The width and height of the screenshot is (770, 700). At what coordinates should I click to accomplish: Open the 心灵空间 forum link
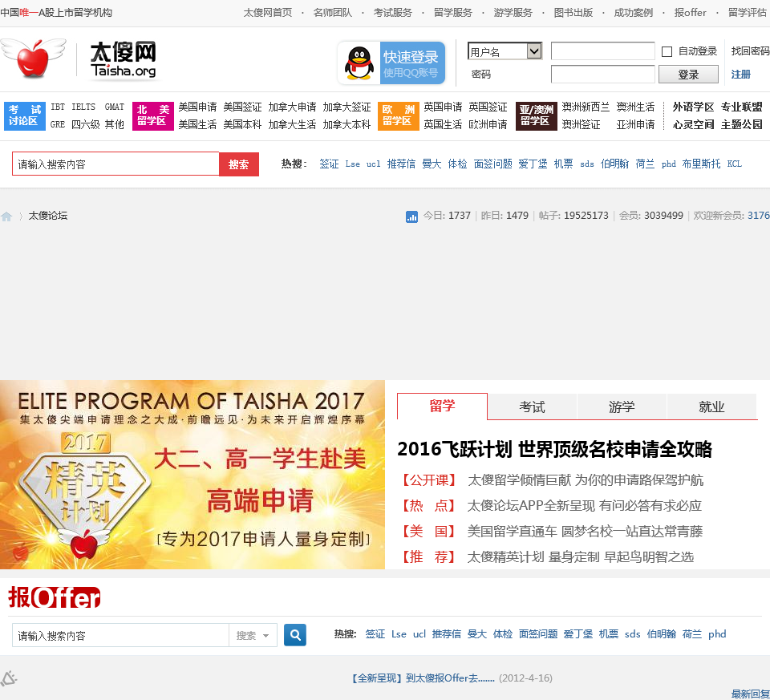click(x=693, y=124)
